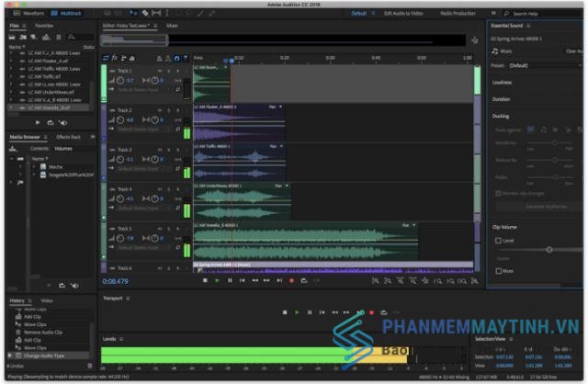
Task: Open the Effects Rack tab
Action: click(68, 137)
